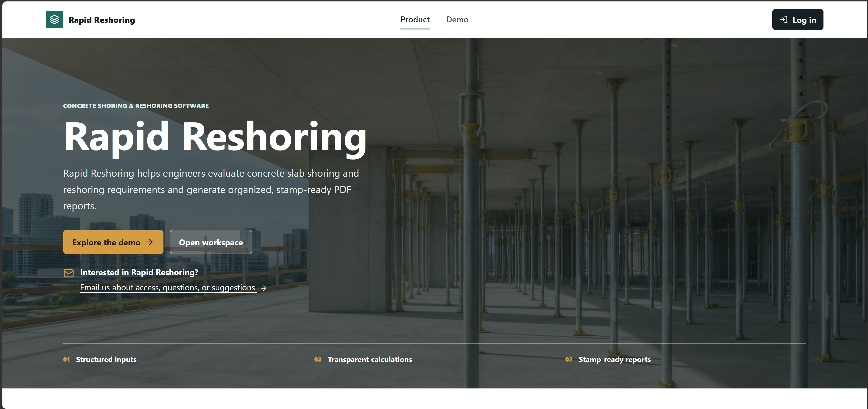Click the Transparent calculations label
The width and height of the screenshot is (868, 409).
370,359
